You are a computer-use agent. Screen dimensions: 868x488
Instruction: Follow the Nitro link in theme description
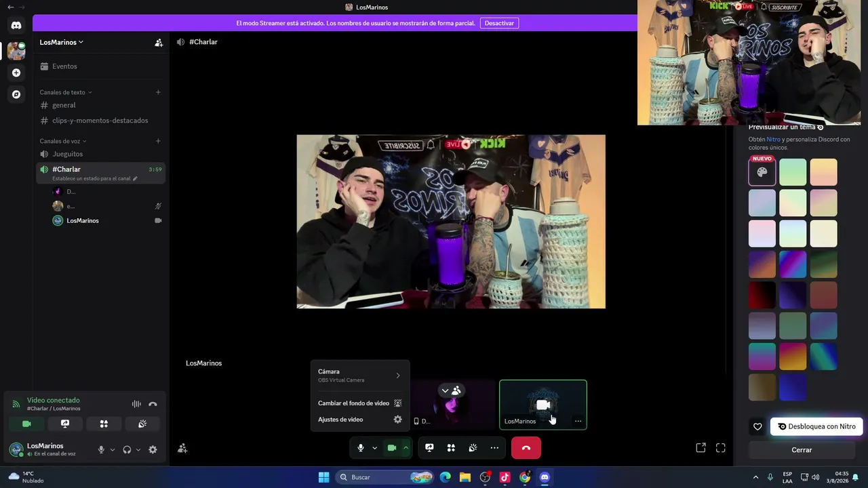pos(773,140)
